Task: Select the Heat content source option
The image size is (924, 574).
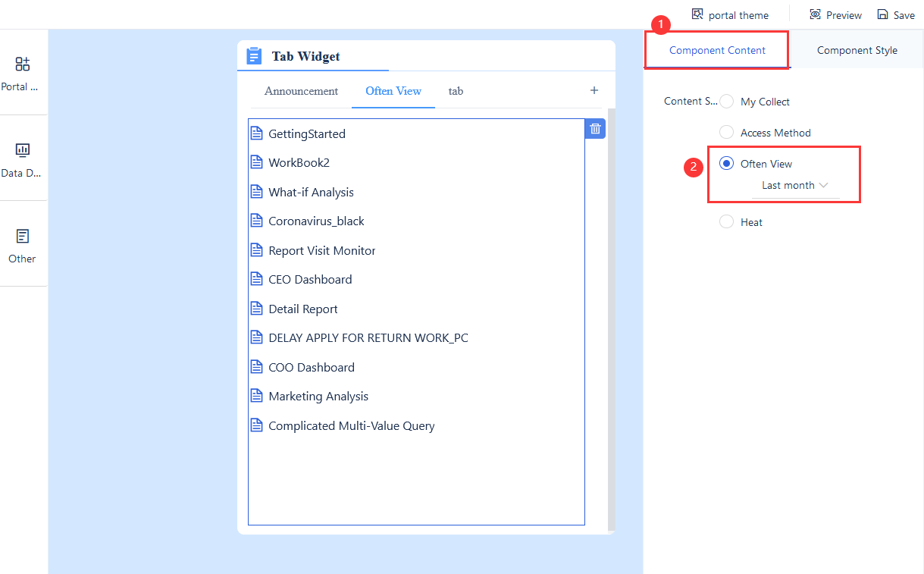Action: pos(726,221)
